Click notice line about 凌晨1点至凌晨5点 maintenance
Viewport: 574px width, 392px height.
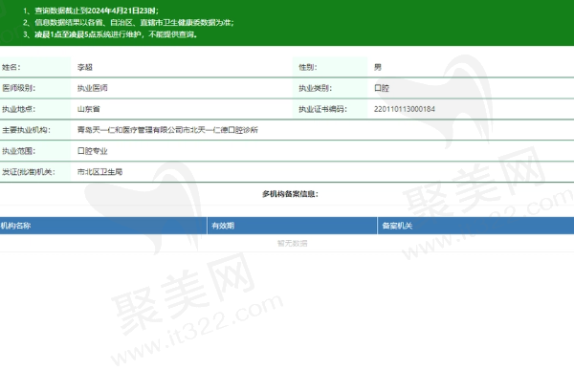pos(110,34)
